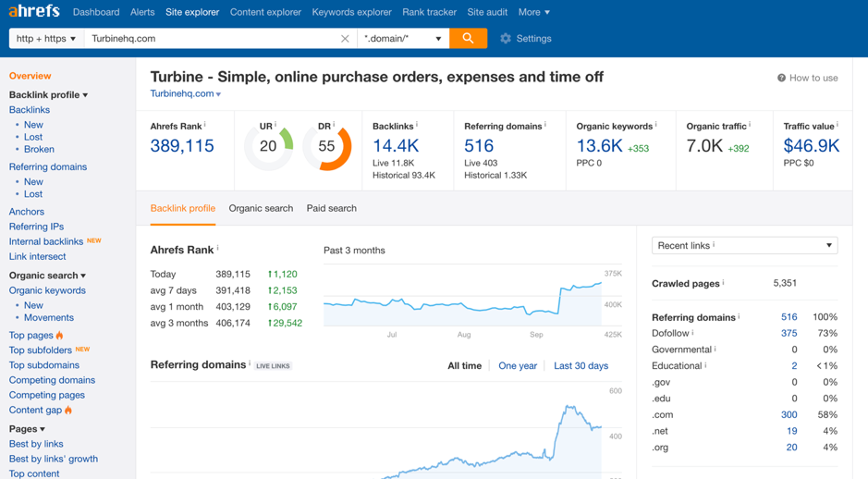The image size is (868, 479).
Task: Click info icon beside Crawled pages
Action: [x=723, y=282]
